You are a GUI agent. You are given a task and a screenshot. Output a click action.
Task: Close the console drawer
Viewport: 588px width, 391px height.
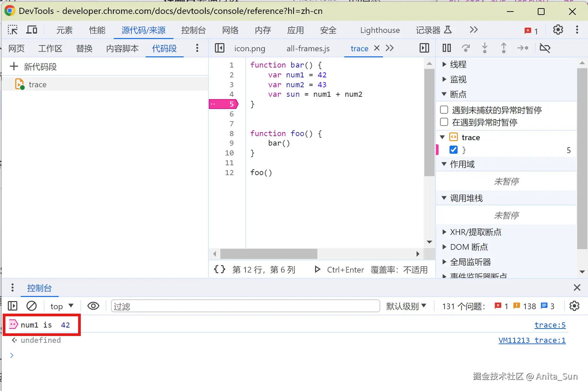577,288
